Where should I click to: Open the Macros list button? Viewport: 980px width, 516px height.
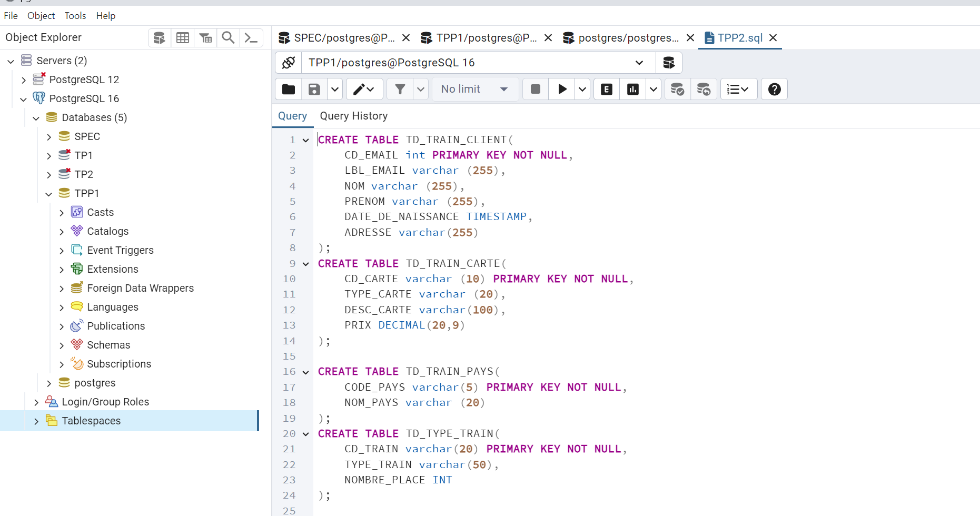coord(738,90)
